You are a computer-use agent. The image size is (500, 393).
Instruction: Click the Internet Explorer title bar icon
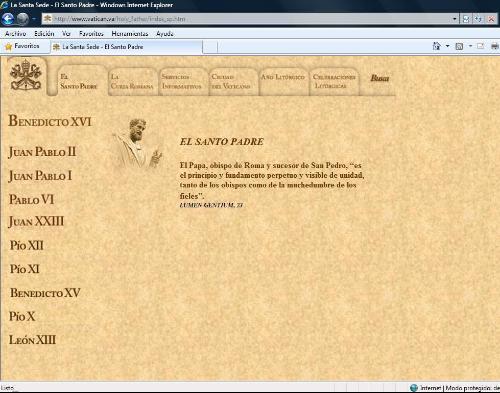pyautogui.click(x=4, y=5)
